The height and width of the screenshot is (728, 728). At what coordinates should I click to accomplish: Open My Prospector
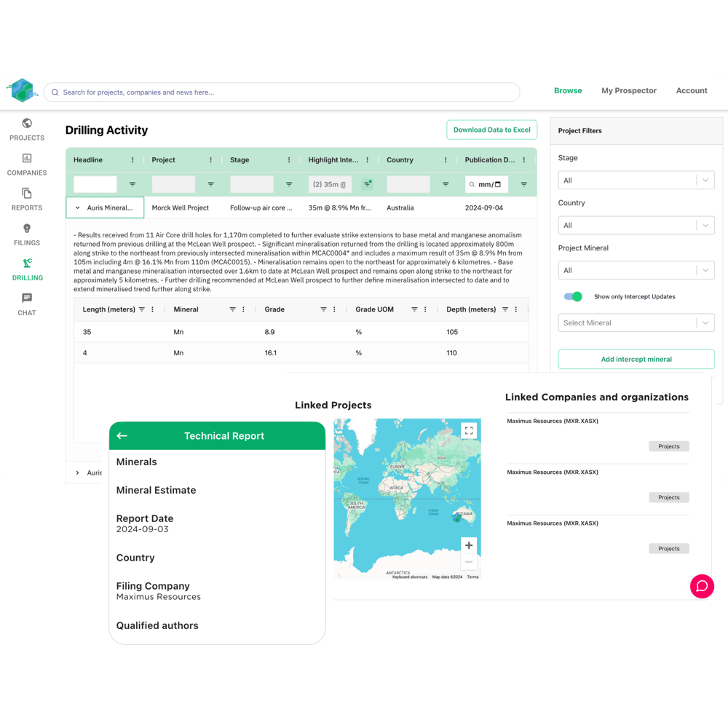[628, 90]
